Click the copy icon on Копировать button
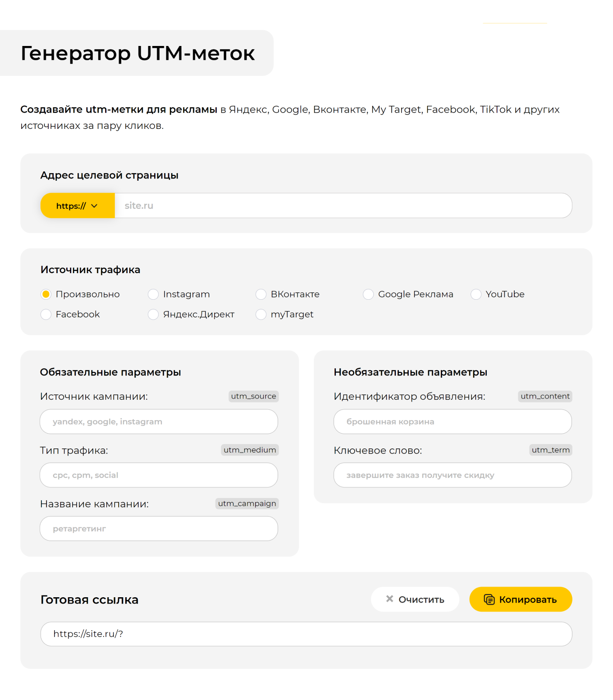 (489, 599)
